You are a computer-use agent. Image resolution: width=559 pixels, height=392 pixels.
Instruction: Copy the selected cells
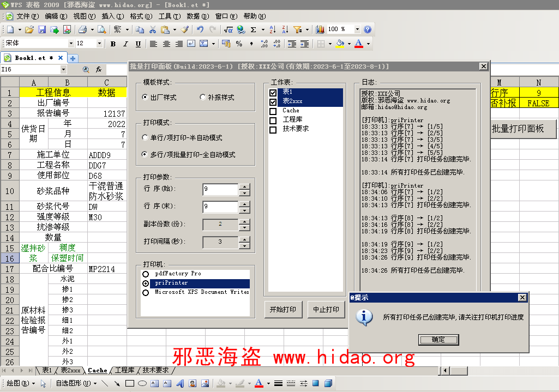[x=140, y=29]
